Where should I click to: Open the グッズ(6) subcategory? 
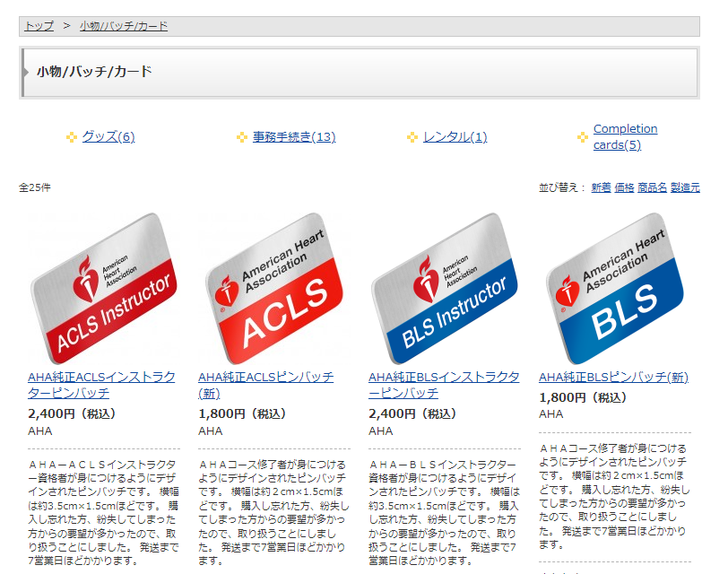tap(108, 136)
